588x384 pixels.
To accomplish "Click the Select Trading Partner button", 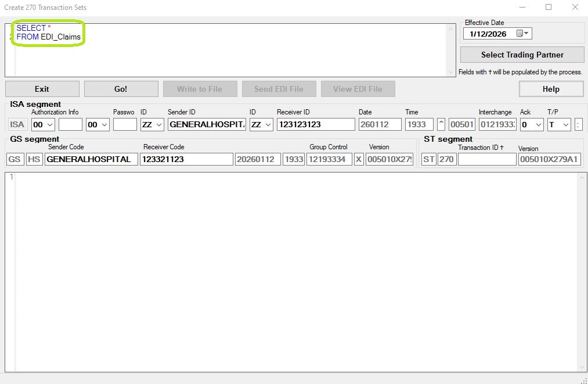I will (522, 55).
